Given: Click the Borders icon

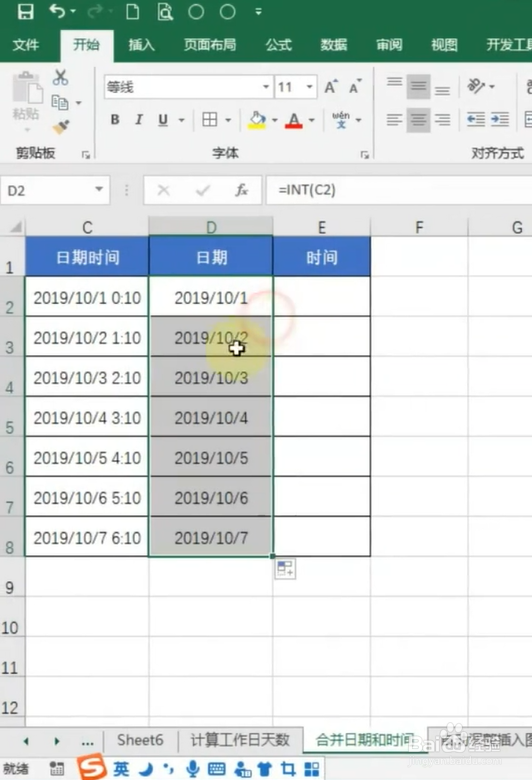Looking at the screenshot, I should click(x=210, y=119).
